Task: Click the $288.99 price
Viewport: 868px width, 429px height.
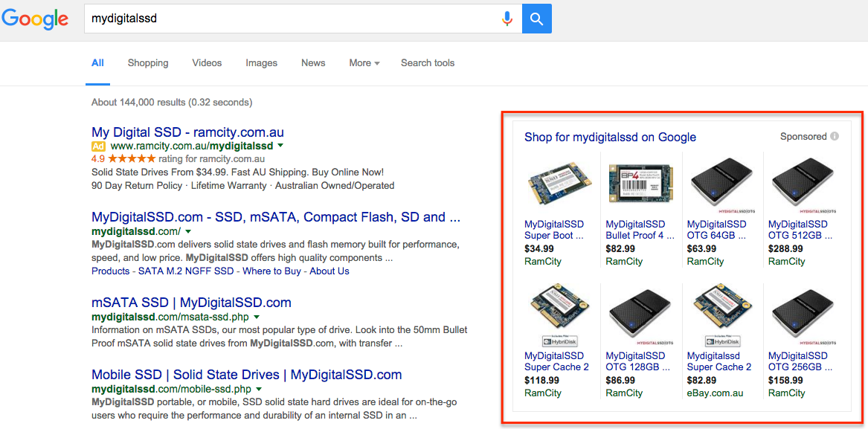Action: pyautogui.click(x=785, y=249)
